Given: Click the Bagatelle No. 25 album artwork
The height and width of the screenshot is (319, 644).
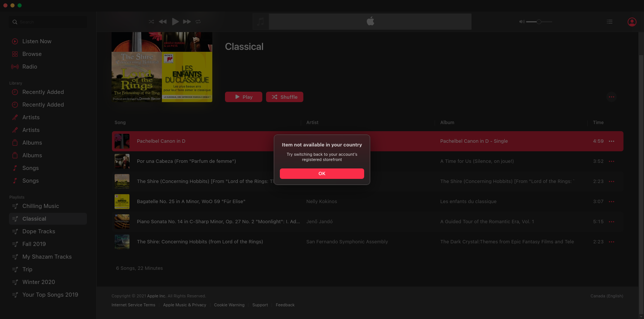Looking at the screenshot, I should coord(122,202).
